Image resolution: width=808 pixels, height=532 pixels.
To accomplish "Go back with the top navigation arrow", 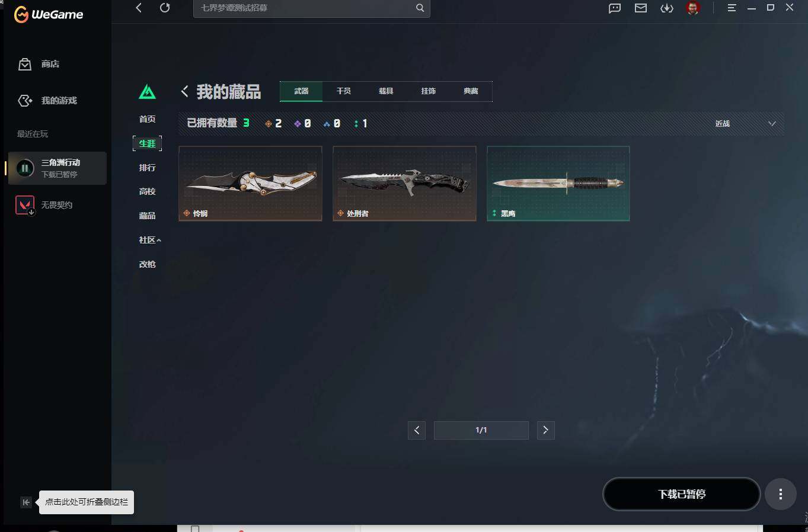I will (x=139, y=8).
